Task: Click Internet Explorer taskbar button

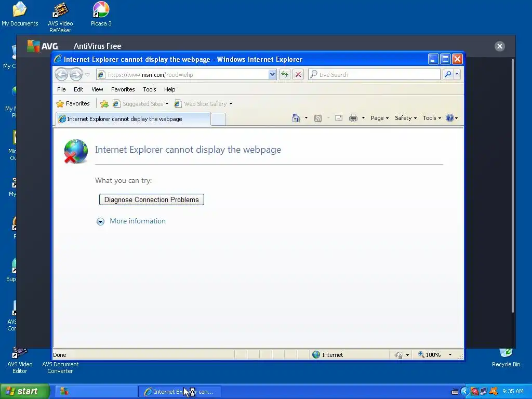Action: (180, 392)
